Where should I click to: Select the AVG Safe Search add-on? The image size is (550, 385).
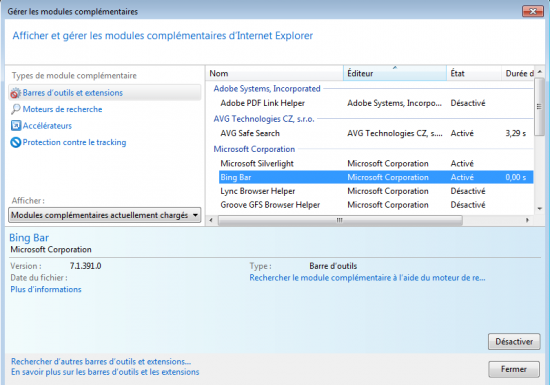(376, 133)
